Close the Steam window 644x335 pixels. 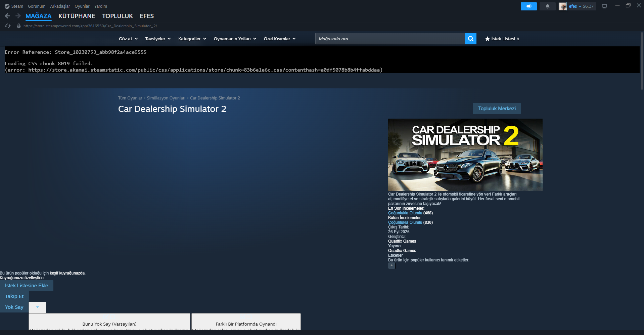639,6
